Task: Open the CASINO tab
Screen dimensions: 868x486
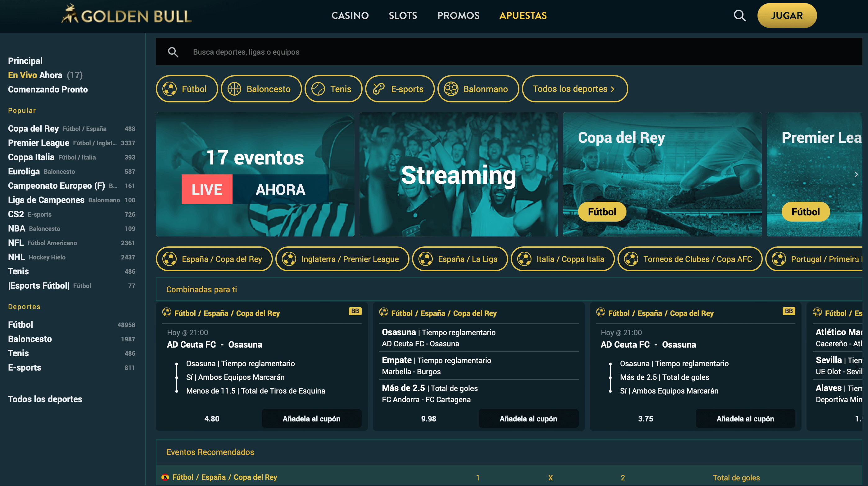Action: (x=350, y=16)
